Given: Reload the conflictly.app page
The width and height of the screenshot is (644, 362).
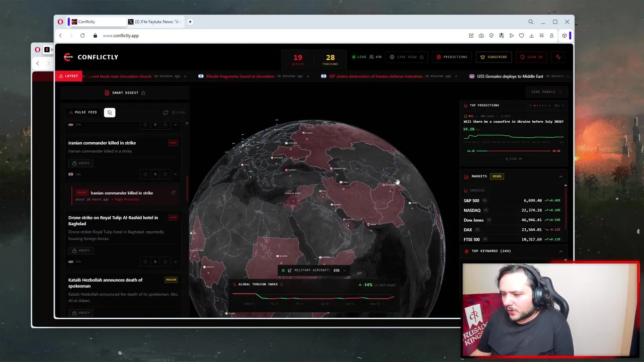Looking at the screenshot, I should [x=83, y=36].
